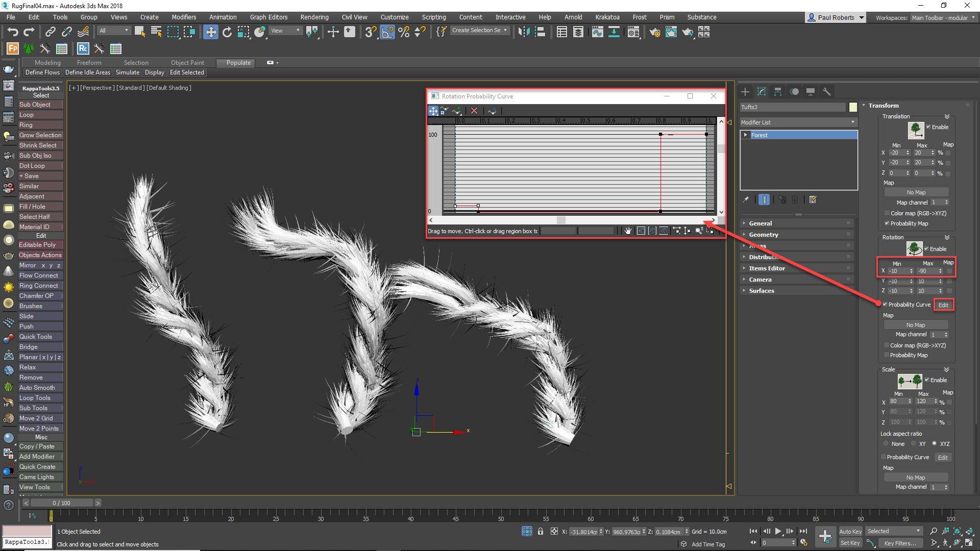Click the Pan hand icon in curve window
980x551 pixels.
tap(627, 231)
